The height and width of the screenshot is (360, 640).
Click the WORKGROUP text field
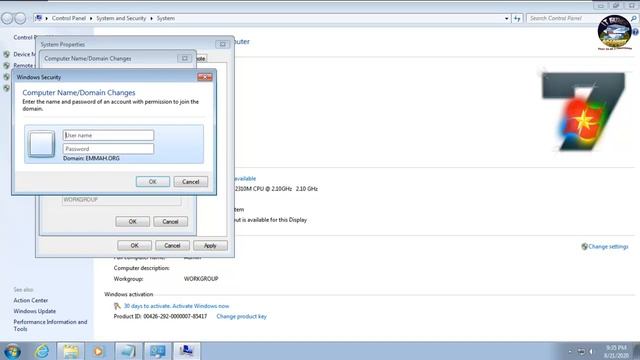(x=122, y=200)
